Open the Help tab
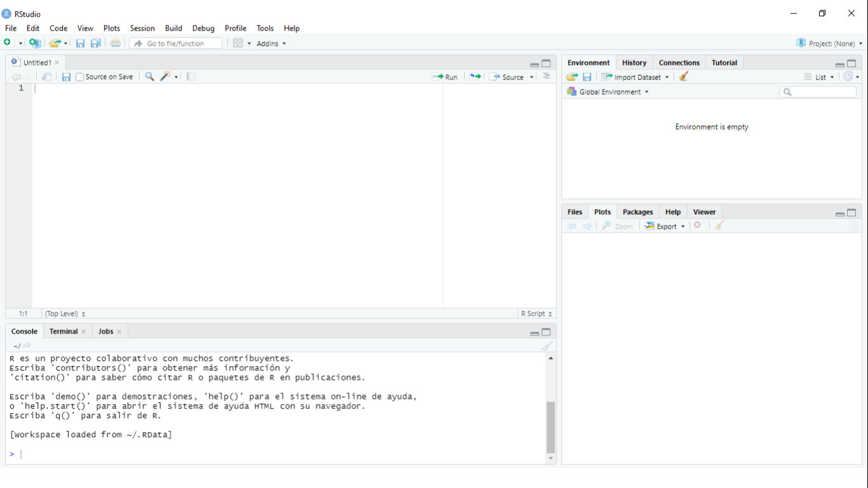 click(x=673, y=212)
